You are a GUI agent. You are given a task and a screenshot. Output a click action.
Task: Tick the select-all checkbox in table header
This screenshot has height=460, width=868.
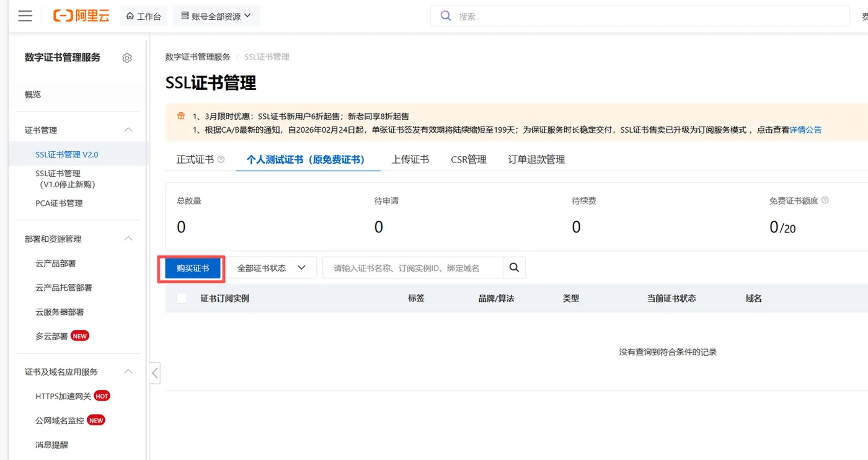pos(182,298)
